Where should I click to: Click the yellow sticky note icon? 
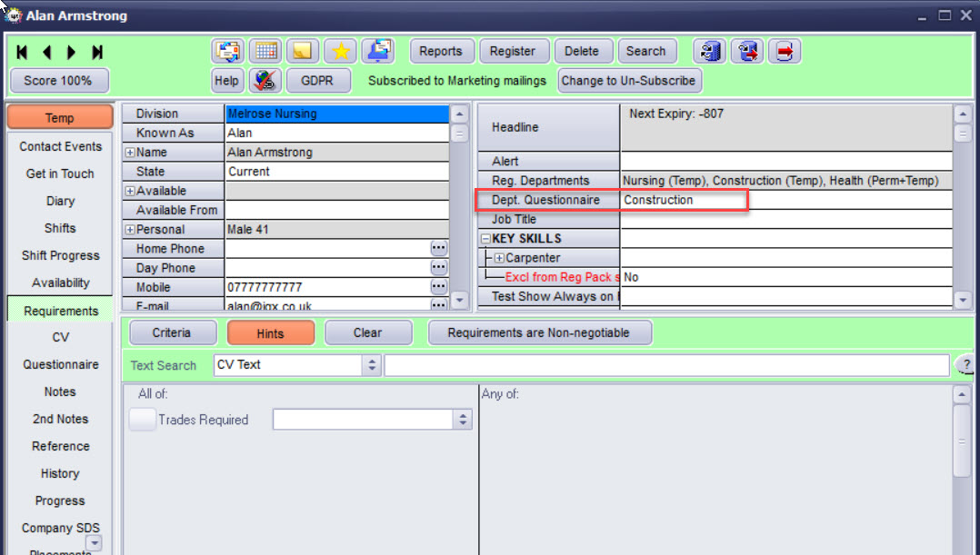pos(303,51)
